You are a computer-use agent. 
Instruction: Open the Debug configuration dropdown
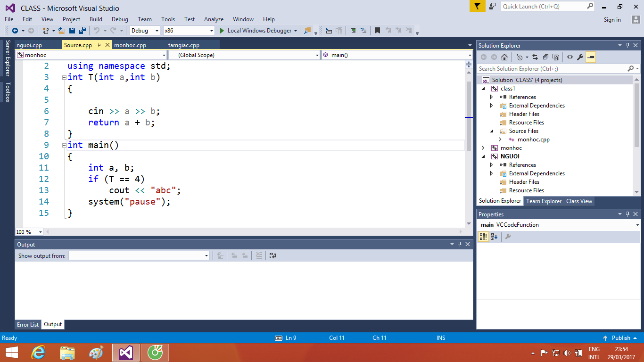pyautogui.click(x=145, y=31)
